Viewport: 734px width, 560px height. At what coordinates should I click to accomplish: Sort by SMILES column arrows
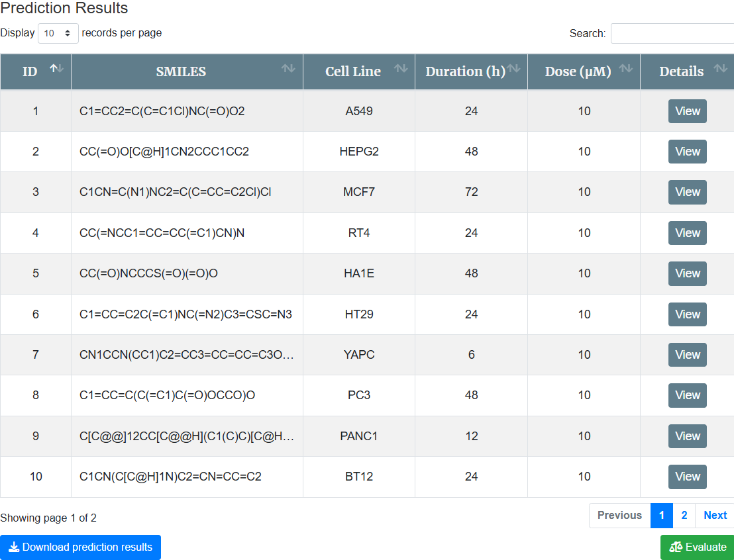pyautogui.click(x=288, y=68)
